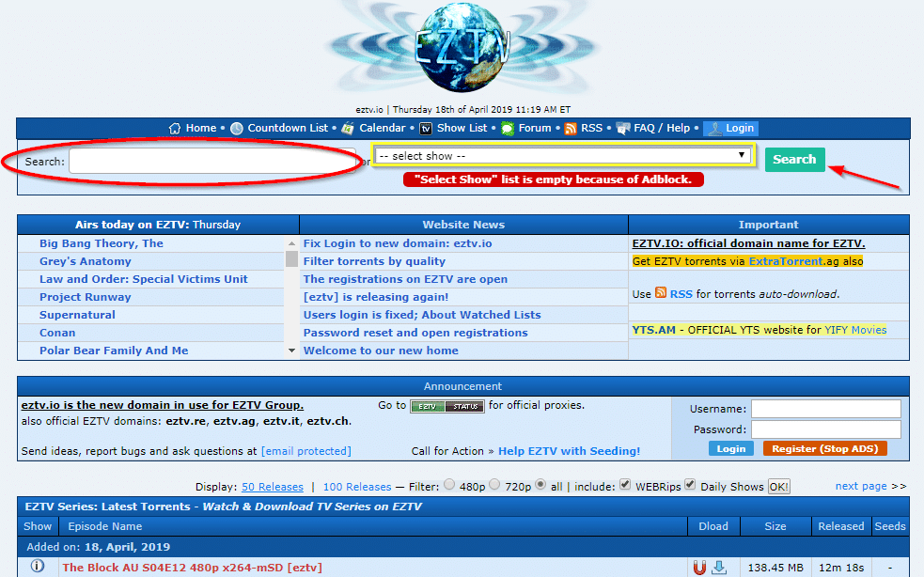This screenshot has height=577, width=924.
Task: Open Conan show link
Action: click(57, 333)
